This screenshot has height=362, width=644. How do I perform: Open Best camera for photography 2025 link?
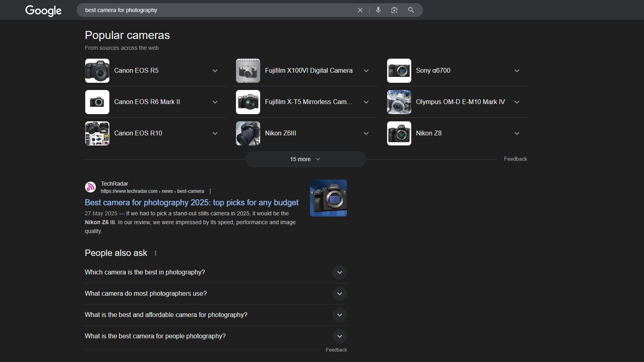[192, 202]
